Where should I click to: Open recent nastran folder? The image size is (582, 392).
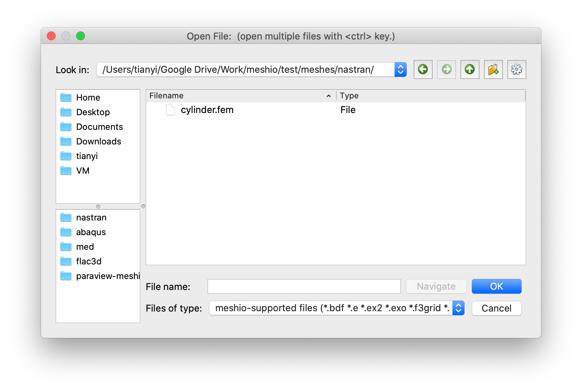[98, 218]
